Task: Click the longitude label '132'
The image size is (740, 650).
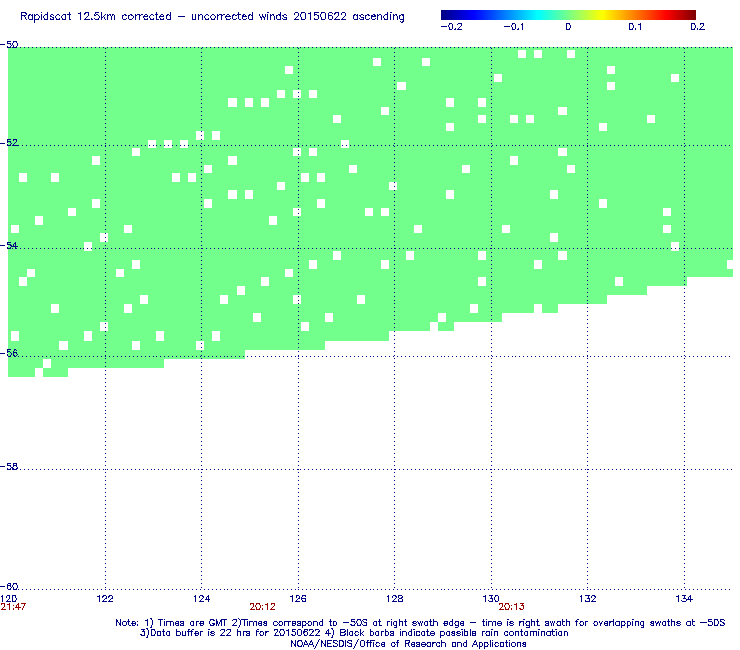Action: pyautogui.click(x=588, y=599)
